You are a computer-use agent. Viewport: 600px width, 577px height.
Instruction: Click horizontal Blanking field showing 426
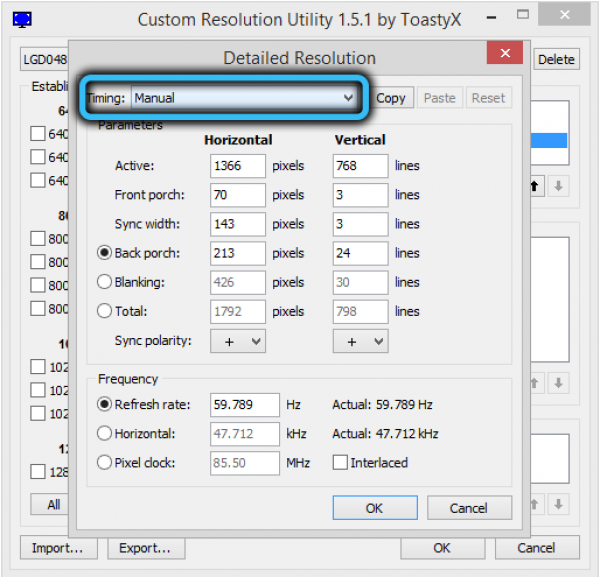pyautogui.click(x=238, y=282)
